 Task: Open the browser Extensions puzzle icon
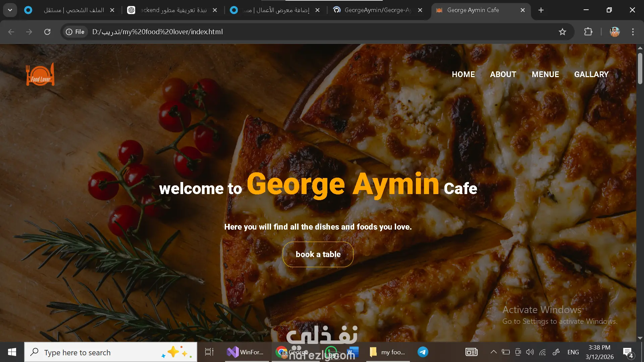point(588,32)
